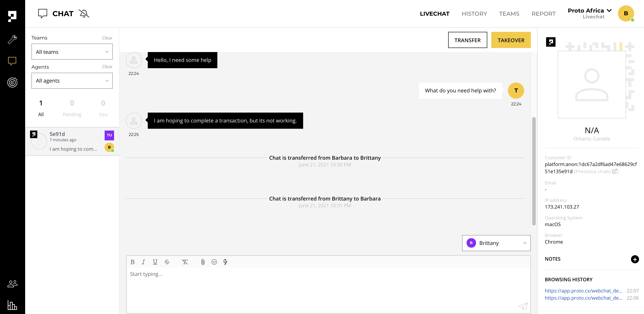Click the customer profile picture placeholder
This screenshot has width=644, height=314.
[591, 84]
